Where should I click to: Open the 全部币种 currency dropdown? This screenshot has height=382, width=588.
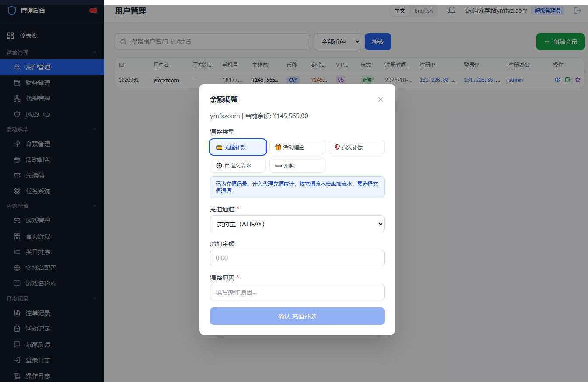coord(338,41)
